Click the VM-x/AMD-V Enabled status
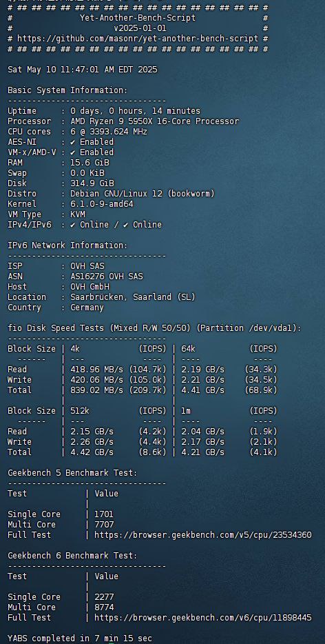 92,152
